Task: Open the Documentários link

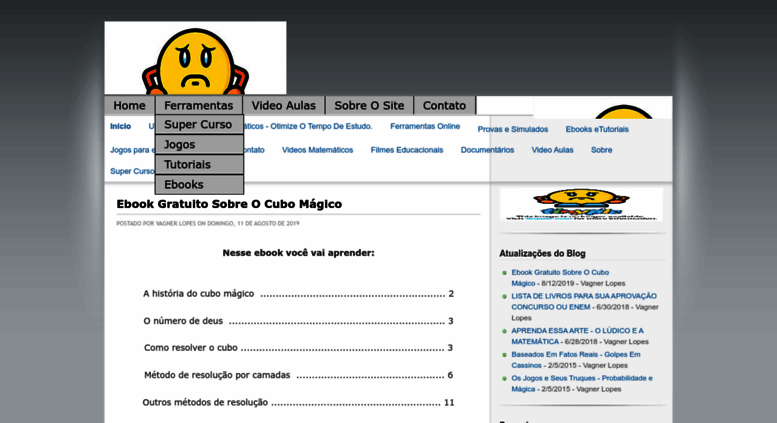Action: point(488,150)
